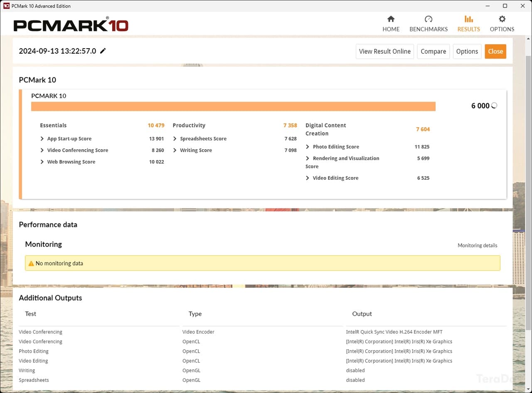Click the Spreadsheets value 7 628

291,138
